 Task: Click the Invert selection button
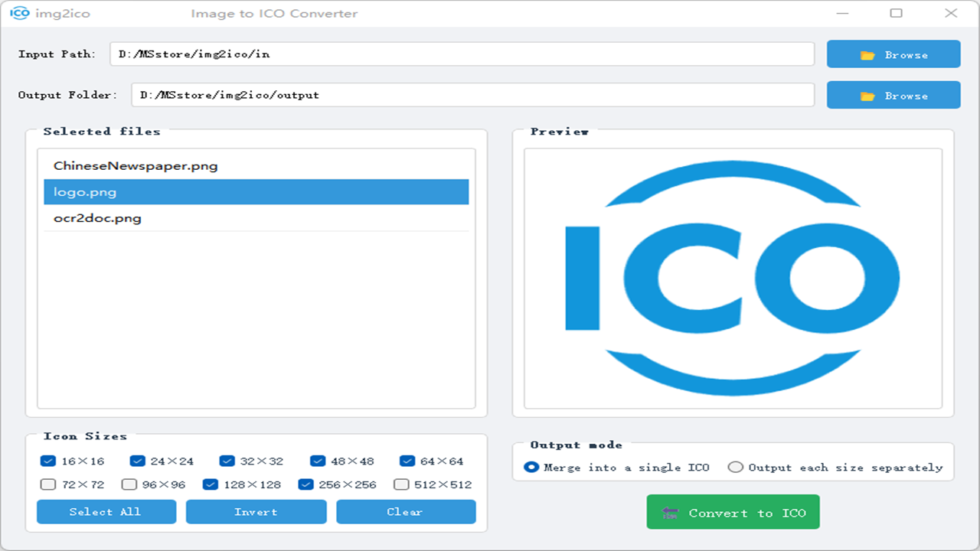(256, 511)
